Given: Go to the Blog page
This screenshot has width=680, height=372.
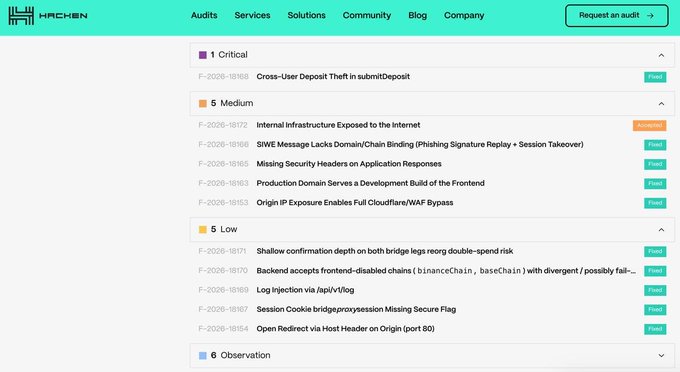Looking at the screenshot, I should click(418, 15).
